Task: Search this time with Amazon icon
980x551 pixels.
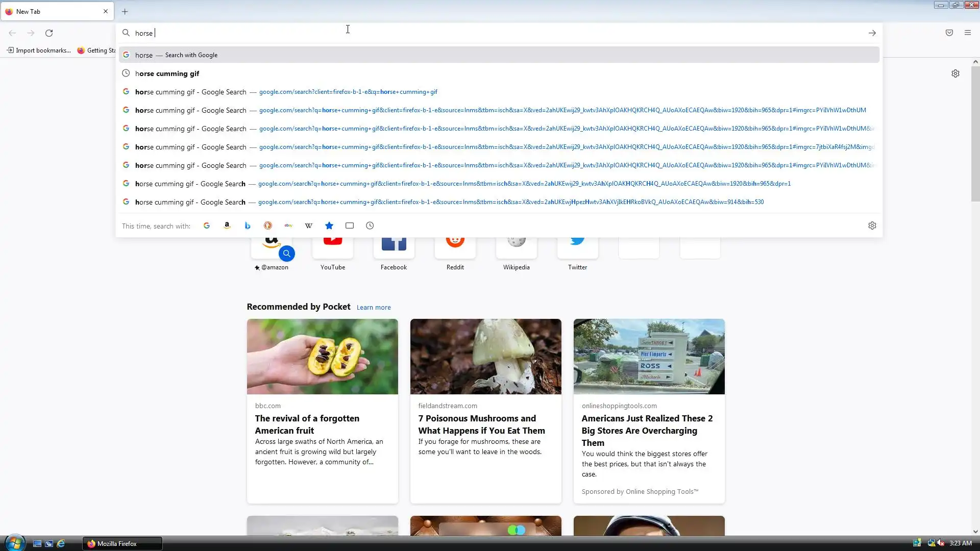Action: pyautogui.click(x=227, y=226)
